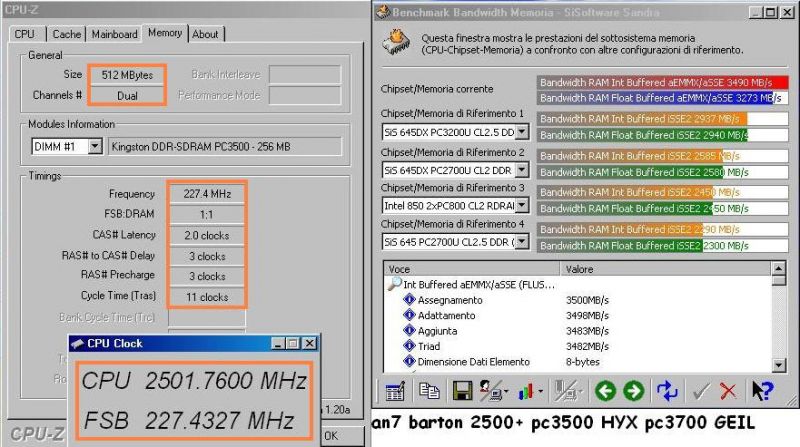Close the CPU Clock window
Viewport: 800px width, 447px height.
pyautogui.click(x=309, y=343)
